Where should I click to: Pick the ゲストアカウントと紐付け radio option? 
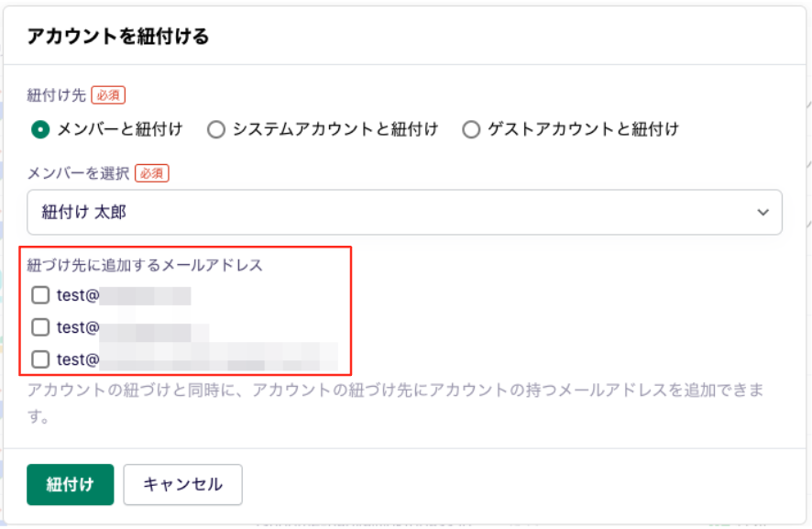pyautogui.click(x=471, y=129)
